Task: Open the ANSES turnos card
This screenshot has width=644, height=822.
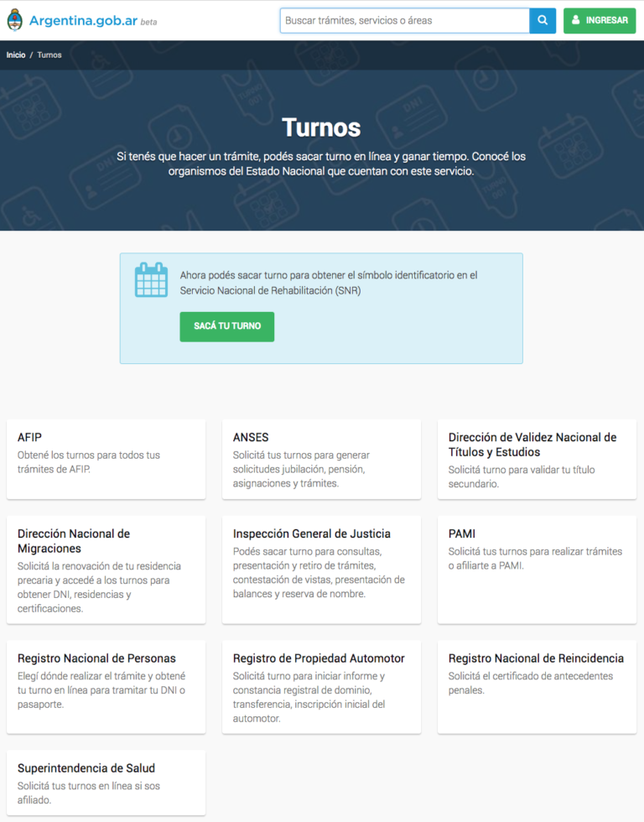Action: coord(321,460)
